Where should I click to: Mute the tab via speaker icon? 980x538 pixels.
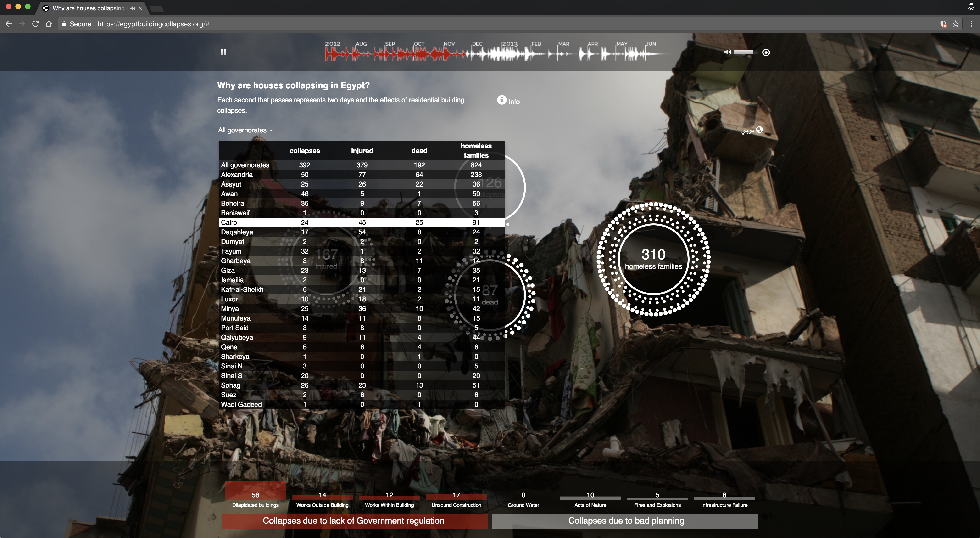click(x=132, y=8)
